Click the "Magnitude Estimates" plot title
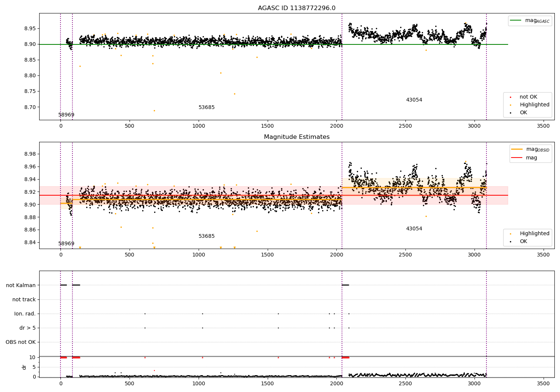 [296, 137]
